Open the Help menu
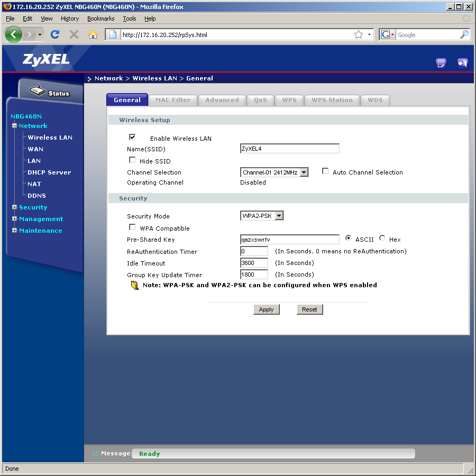476x476 pixels. tap(150, 19)
